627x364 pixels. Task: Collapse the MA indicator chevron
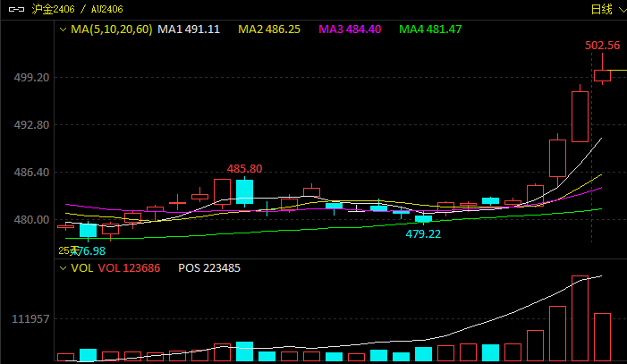point(63,30)
